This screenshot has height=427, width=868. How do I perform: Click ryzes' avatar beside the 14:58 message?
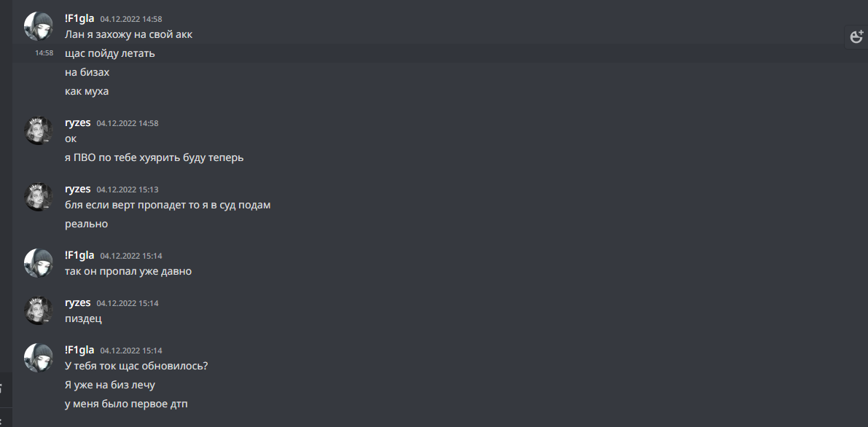point(38,130)
